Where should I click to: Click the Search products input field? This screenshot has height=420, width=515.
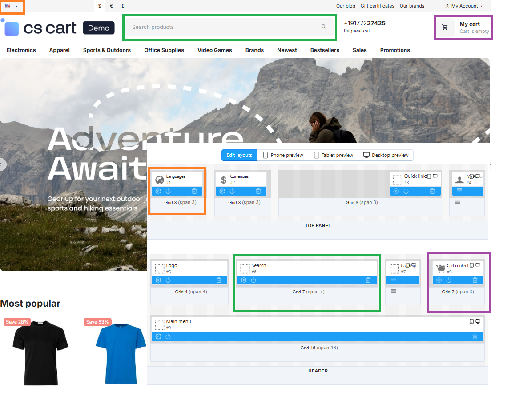(x=229, y=27)
